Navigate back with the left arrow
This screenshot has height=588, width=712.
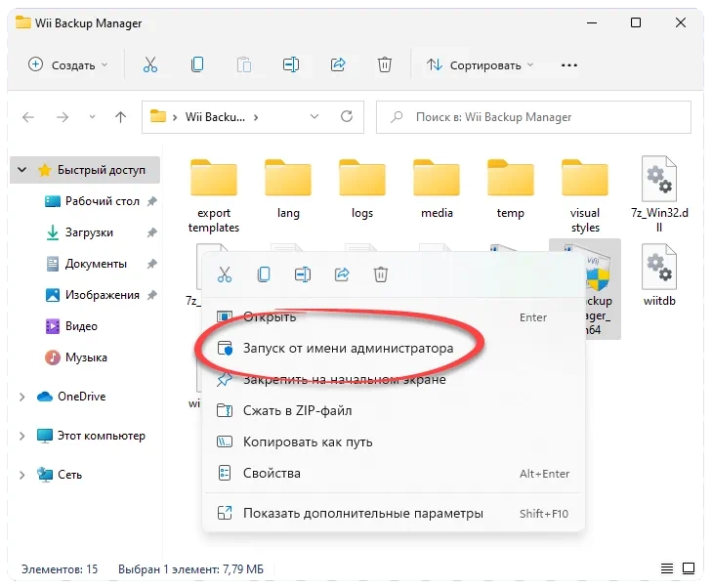click(28, 117)
